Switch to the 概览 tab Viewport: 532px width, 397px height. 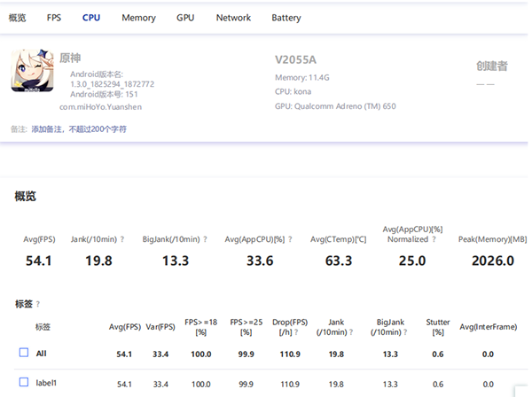[16, 18]
